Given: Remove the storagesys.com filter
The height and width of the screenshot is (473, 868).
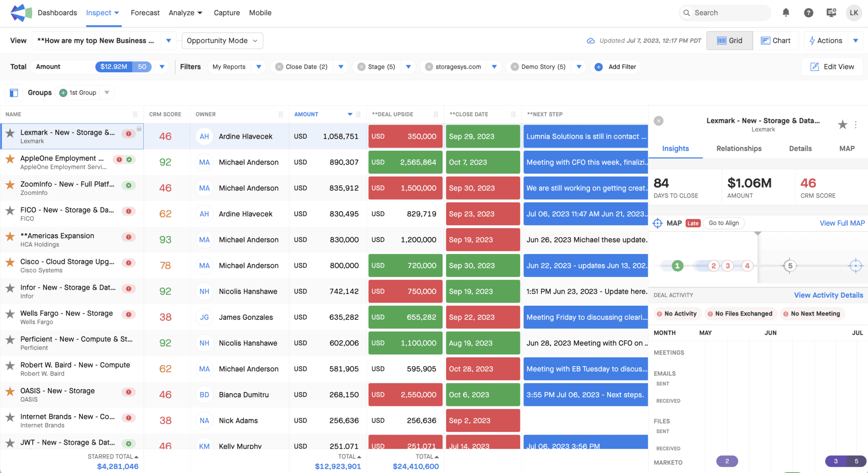Looking at the screenshot, I should tap(429, 67).
